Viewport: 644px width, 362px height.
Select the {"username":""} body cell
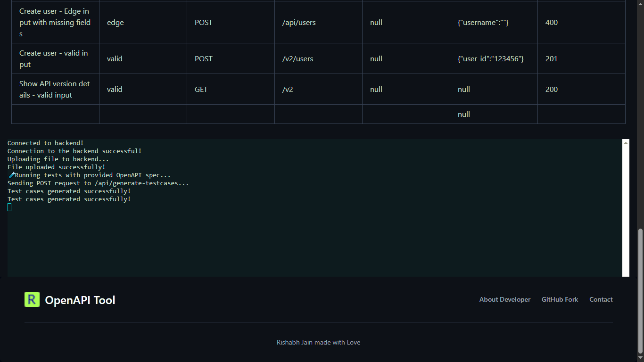click(494, 22)
